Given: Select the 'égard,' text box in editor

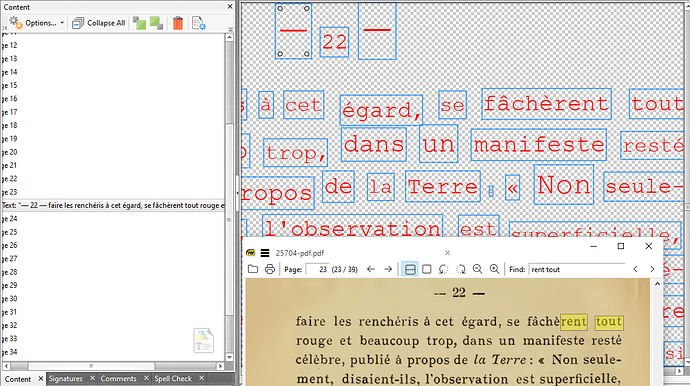Looking at the screenshot, I should point(382,110).
